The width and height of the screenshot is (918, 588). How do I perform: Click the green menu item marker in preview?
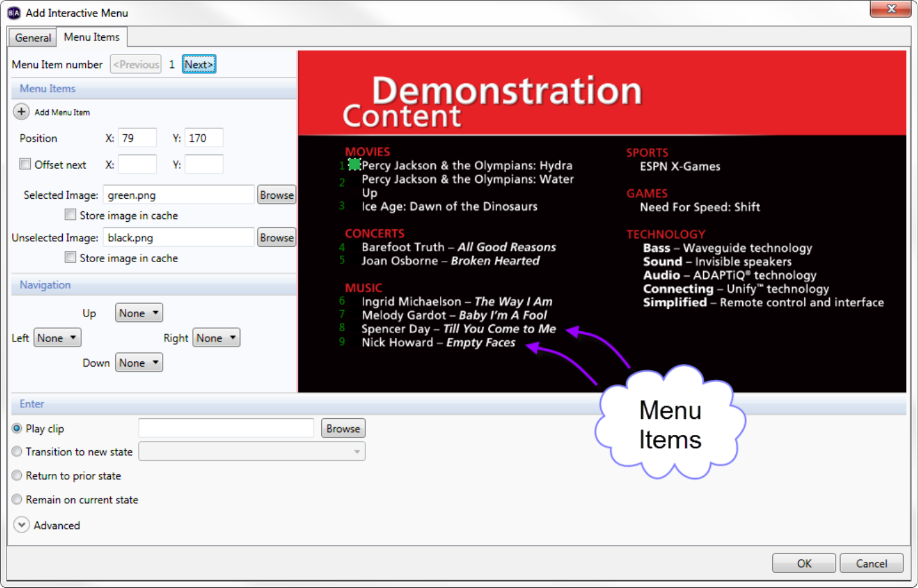[354, 164]
